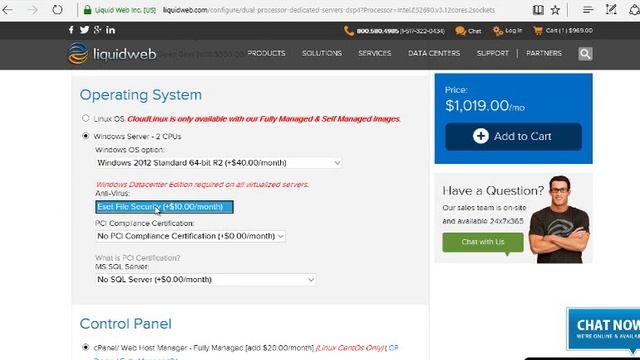Click the Have a Question? heading

pyautogui.click(x=493, y=191)
